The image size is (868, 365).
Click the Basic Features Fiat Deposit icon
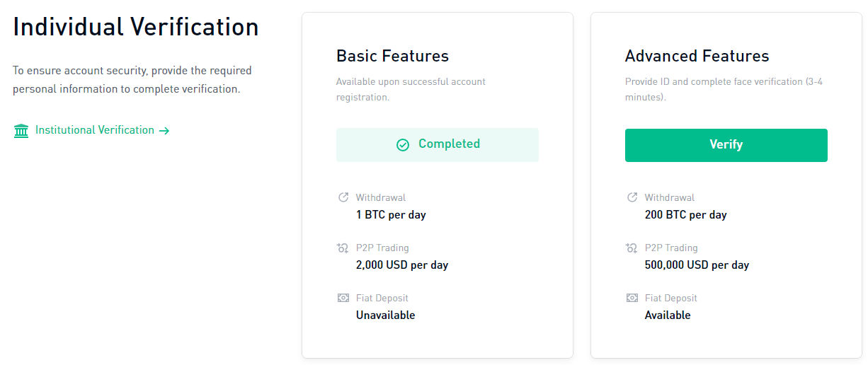tap(343, 298)
